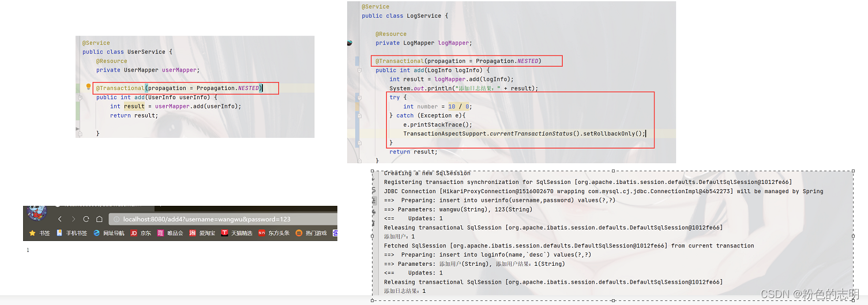Click 'int result = userMapper.add(userInfo);'
The image size is (868, 305).
pos(176,106)
